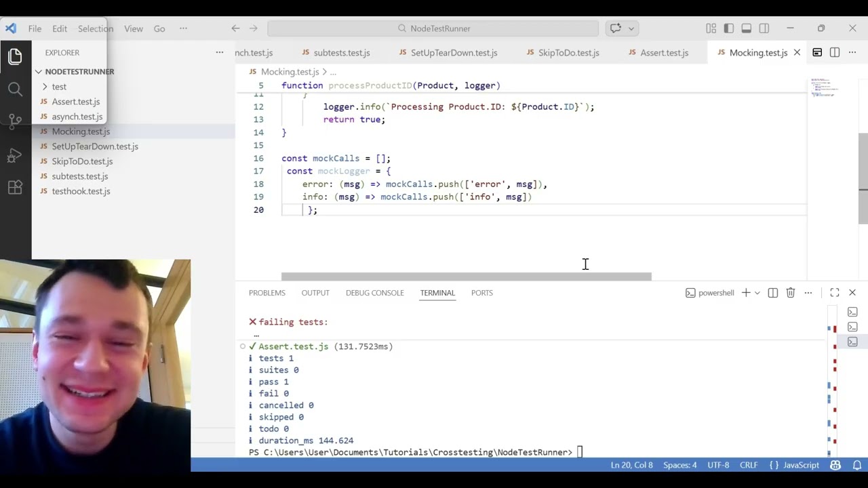Open the PROBLEMS panel tab
868x488 pixels.
click(267, 293)
